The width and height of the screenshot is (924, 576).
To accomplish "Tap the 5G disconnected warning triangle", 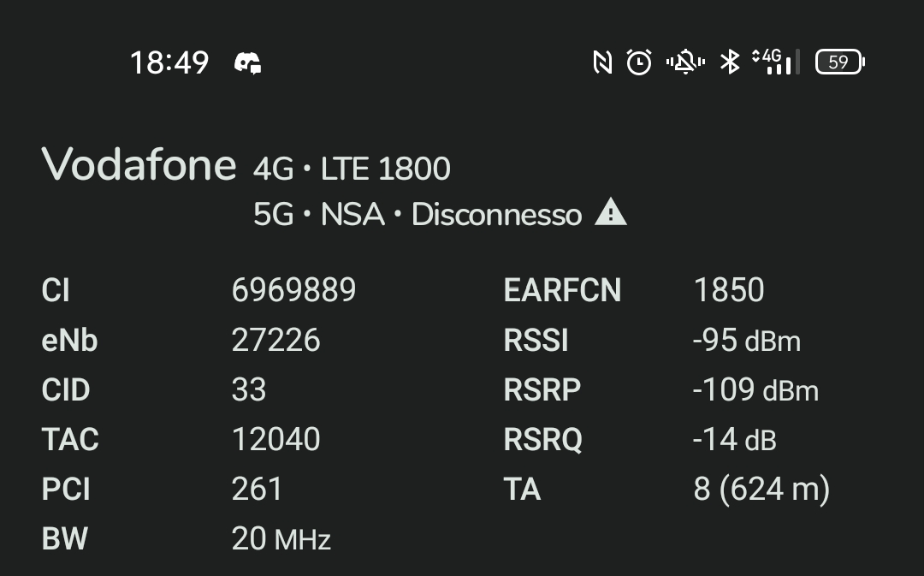I will [611, 211].
